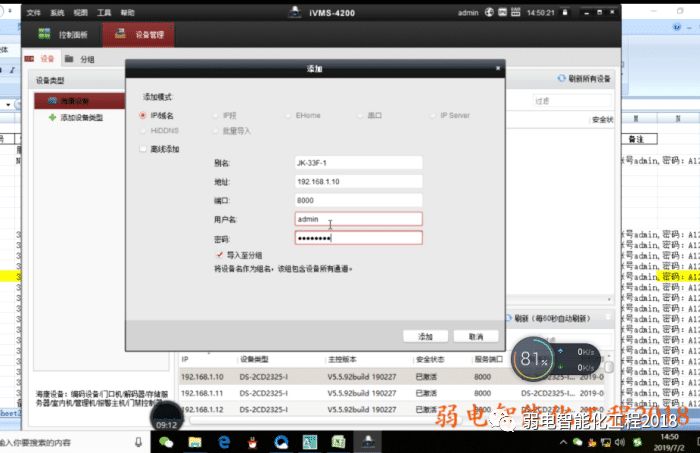Click the 端口 field showing 8000
The width and height of the screenshot is (700, 453).
(x=358, y=200)
